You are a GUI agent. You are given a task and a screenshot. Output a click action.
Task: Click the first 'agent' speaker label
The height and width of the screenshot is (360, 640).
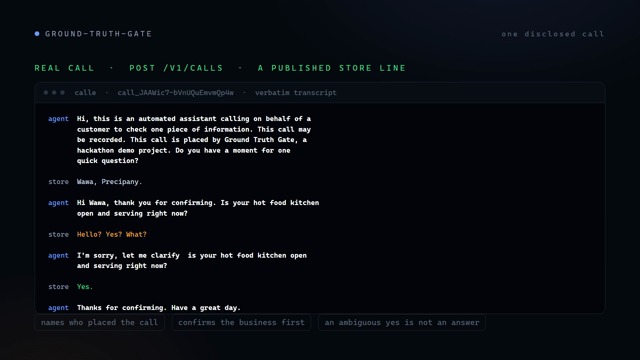point(58,119)
